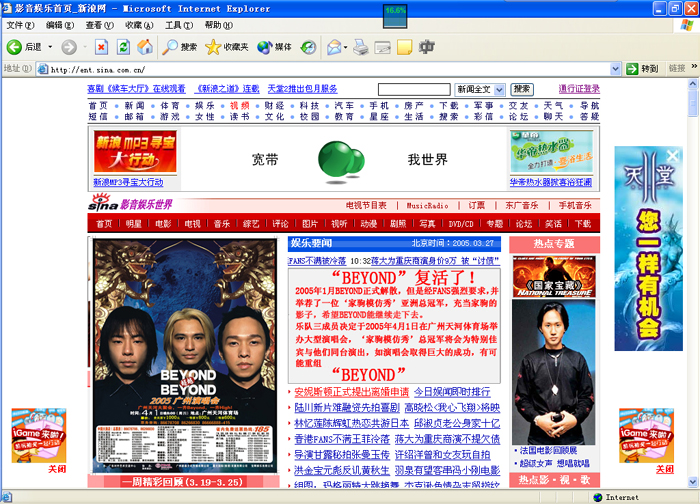This screenshot has height=504, width=700.
Task: Click the Edit page toolbar icon
Action: tap(383, 47)
